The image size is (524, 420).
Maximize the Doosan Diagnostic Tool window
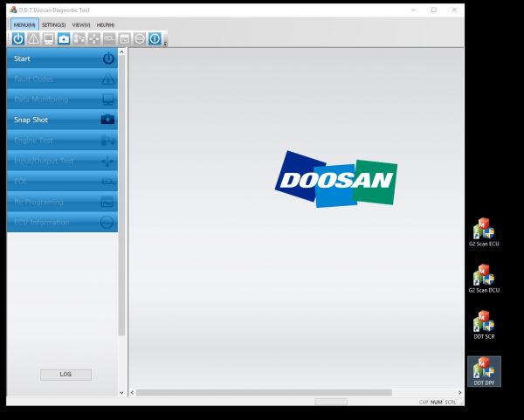[x=434, y=10]
